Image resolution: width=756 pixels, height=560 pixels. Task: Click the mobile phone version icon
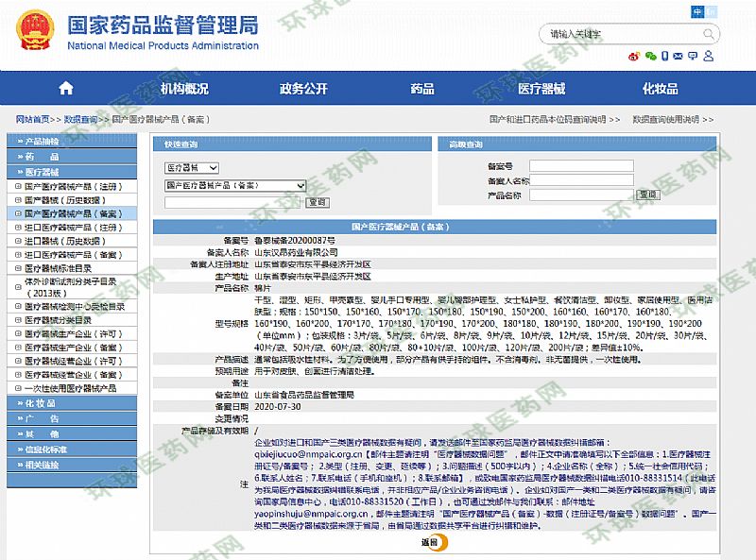666,56
